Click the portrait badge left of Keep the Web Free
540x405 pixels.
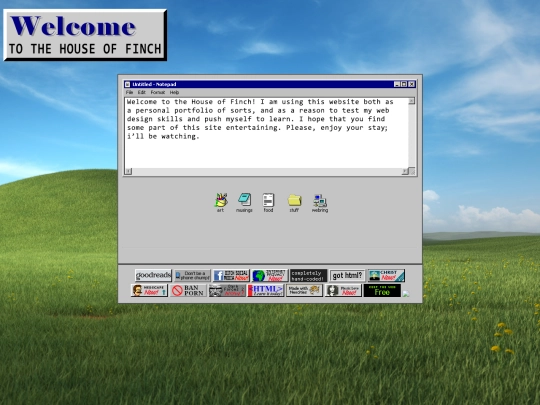click(x=343, y=290)
